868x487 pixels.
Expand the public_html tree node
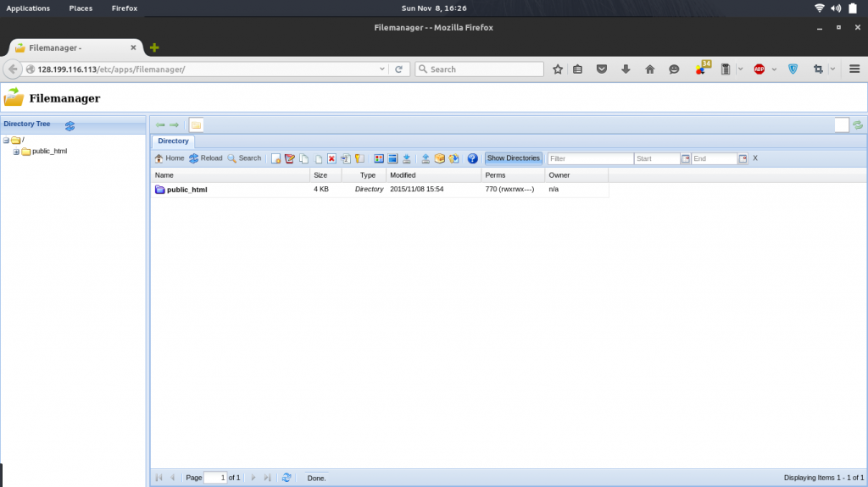point(16,152)
